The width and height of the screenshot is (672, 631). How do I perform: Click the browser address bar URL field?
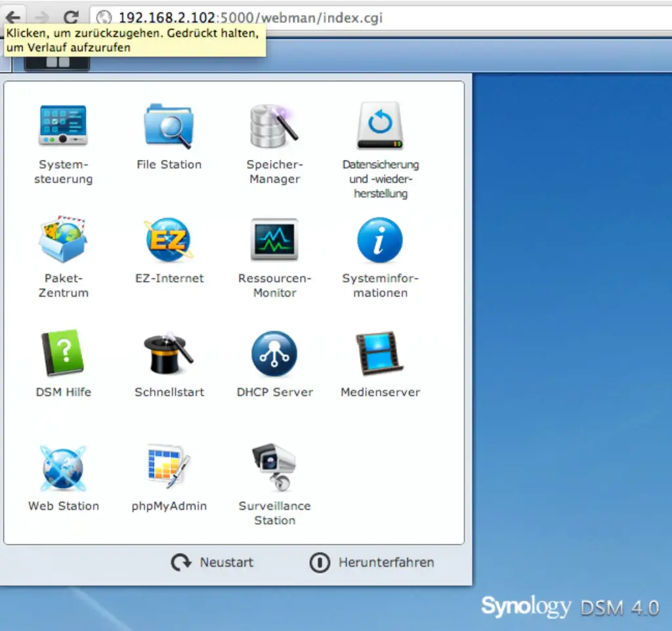381,18
